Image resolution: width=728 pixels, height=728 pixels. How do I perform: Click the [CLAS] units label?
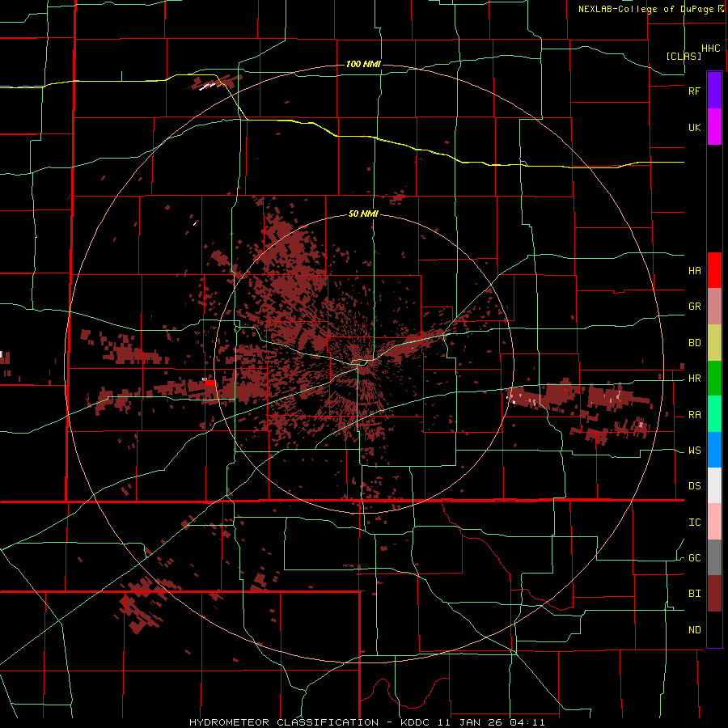pos(684,56)
